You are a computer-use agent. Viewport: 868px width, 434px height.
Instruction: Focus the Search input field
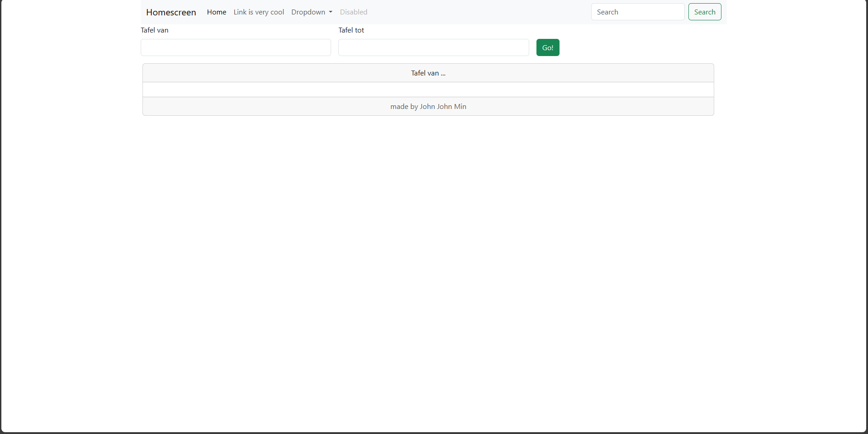click(x=638, y=12)
